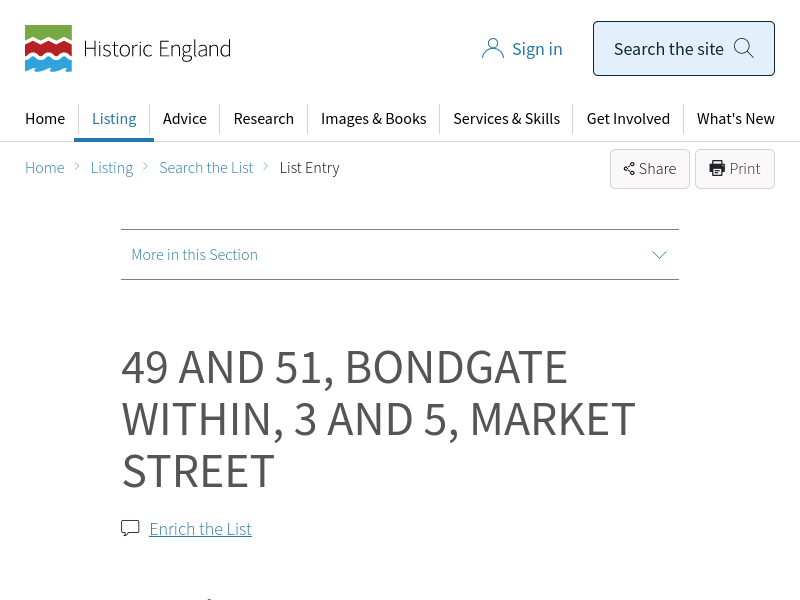Navigate to Services & Skills
This screenshot has width=800, height=600.
click(506, 118)
